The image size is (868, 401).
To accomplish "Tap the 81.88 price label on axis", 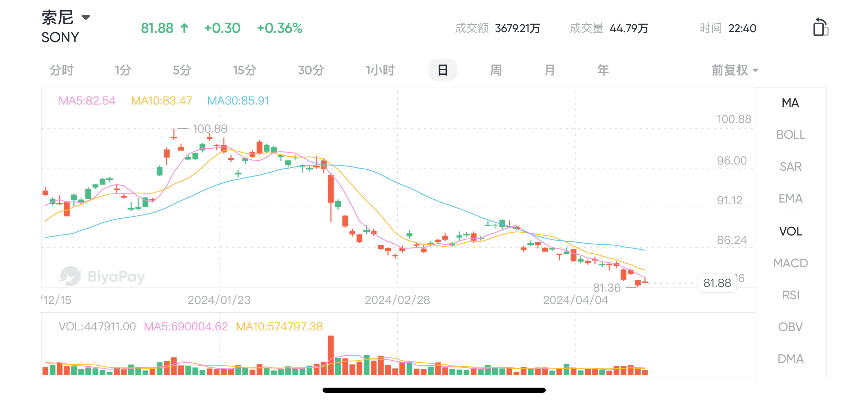I will [x=717, y=283].
